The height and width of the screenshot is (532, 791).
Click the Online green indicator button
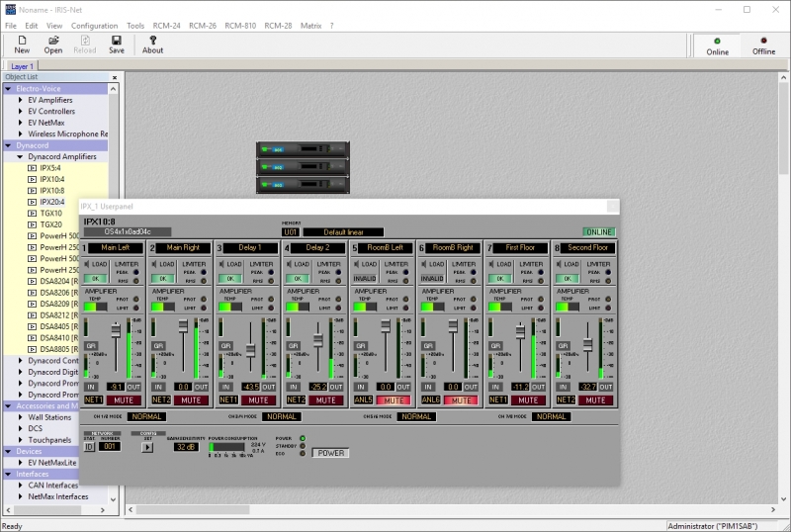pyautogui.click(x=717, y=45)
